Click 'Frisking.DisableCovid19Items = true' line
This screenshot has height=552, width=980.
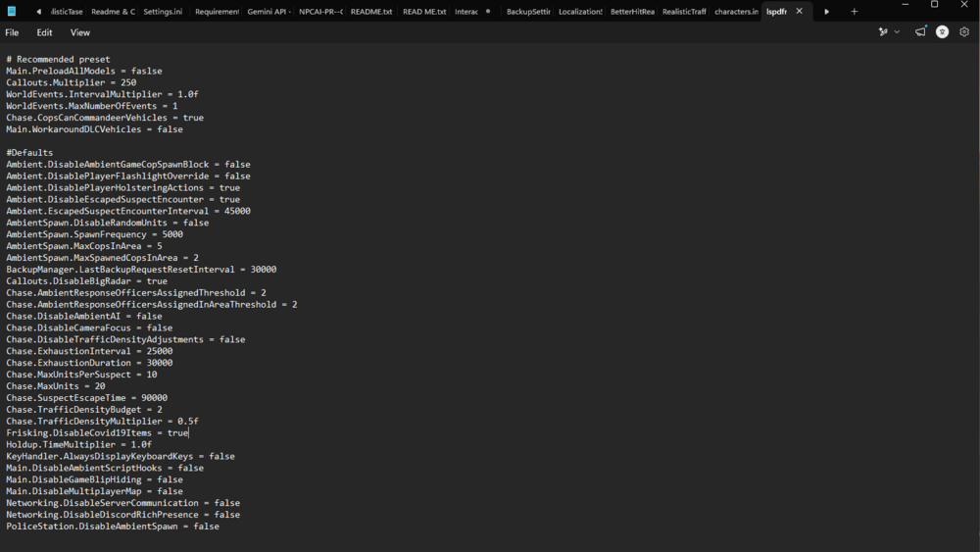(x=97, y=432)
